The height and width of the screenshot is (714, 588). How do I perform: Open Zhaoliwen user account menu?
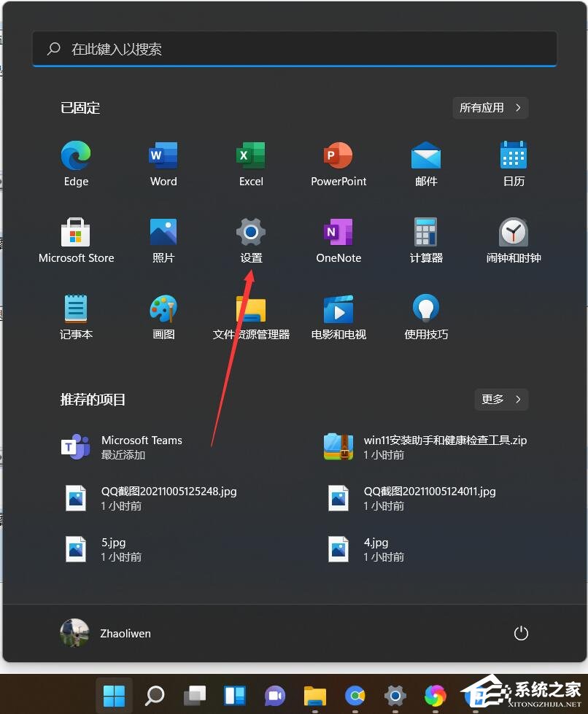[x=107, y=633]
